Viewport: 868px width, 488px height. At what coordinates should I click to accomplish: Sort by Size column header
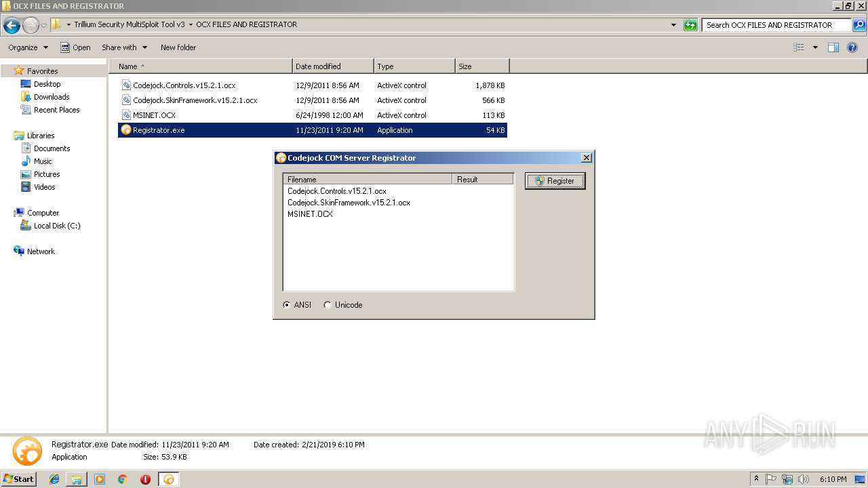tap(482, 66)
